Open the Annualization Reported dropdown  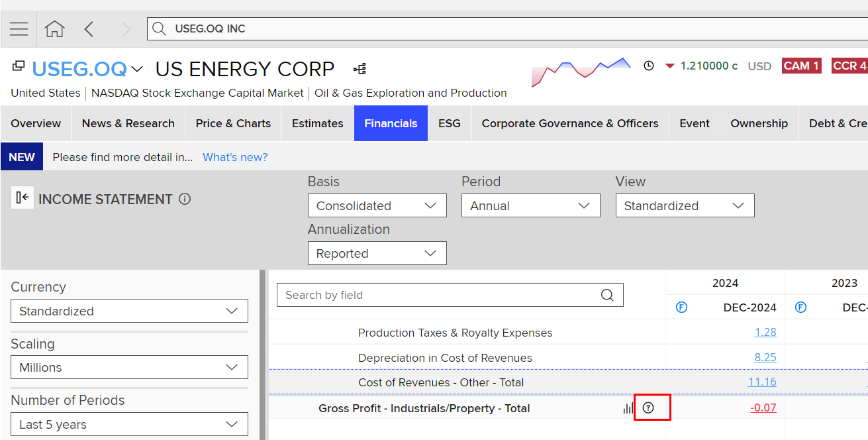[377, 253]
